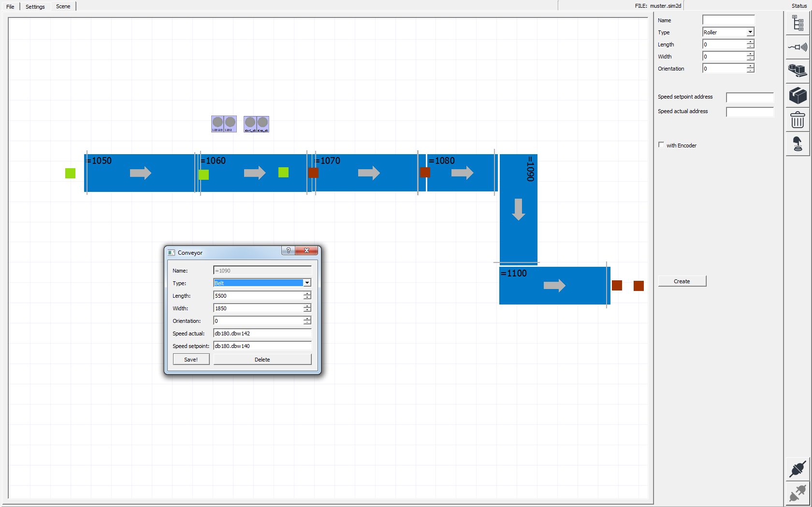Decrease Width stepper in Conveyor dialog

(x=307, y=310)
